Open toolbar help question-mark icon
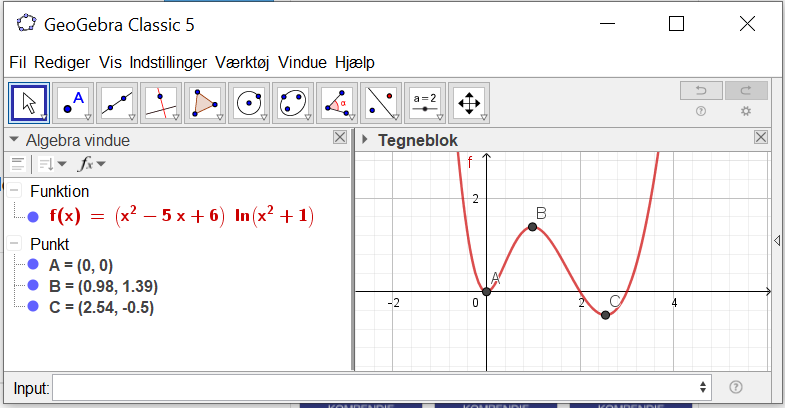Image resolution: width=785 pixels, height=408 pixels. tap(701, 111)
